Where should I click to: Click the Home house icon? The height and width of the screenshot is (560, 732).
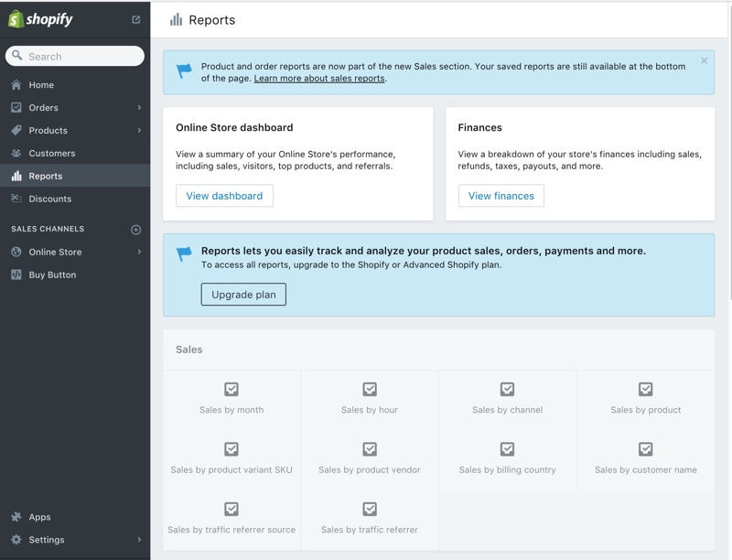[16, 85]
